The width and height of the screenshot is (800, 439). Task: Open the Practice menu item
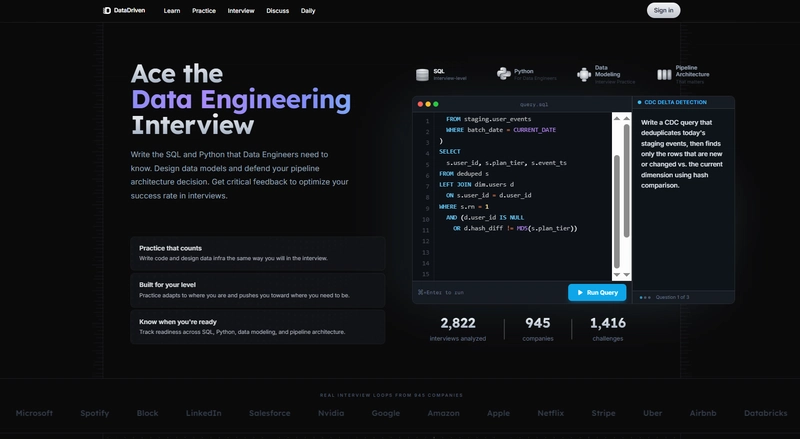(204, 10)
